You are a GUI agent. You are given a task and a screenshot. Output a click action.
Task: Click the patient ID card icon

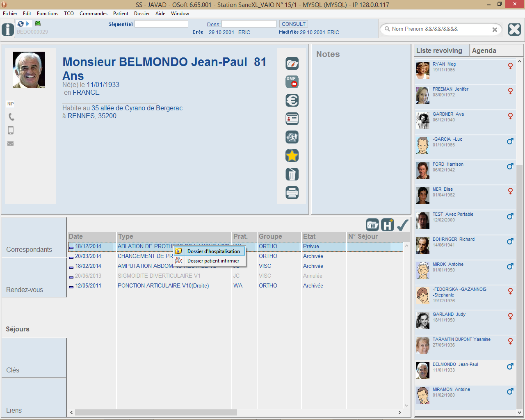point(292,119)
